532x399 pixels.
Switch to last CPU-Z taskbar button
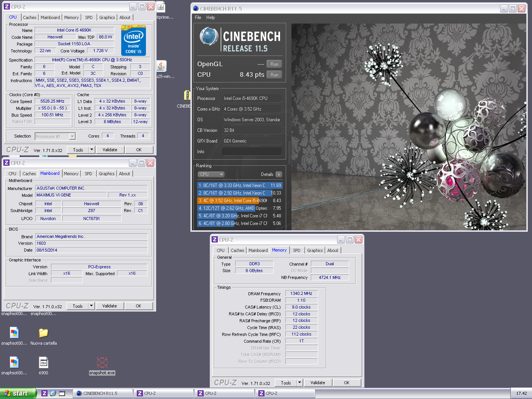tap(285, 393)
